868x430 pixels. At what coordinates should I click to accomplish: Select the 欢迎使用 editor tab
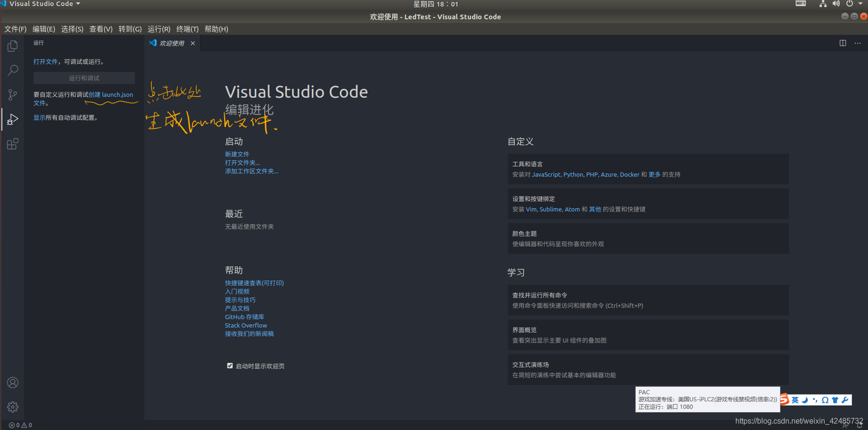pyautogui.click(x=173, y=43)
